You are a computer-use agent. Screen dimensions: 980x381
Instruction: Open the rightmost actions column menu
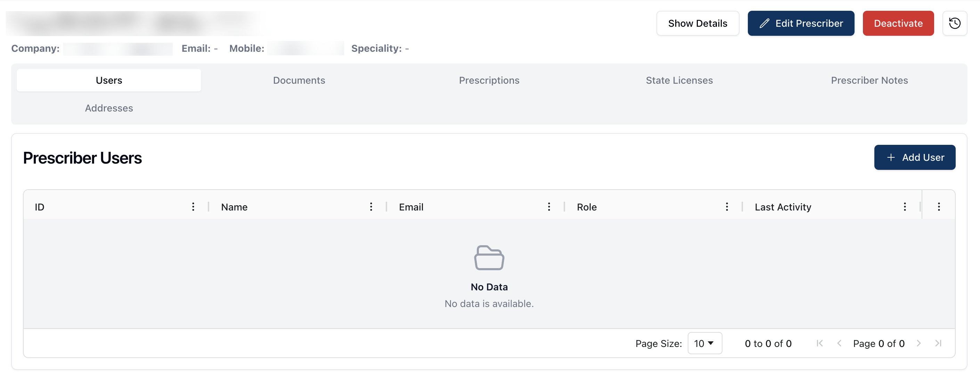[x=939, y=206]
